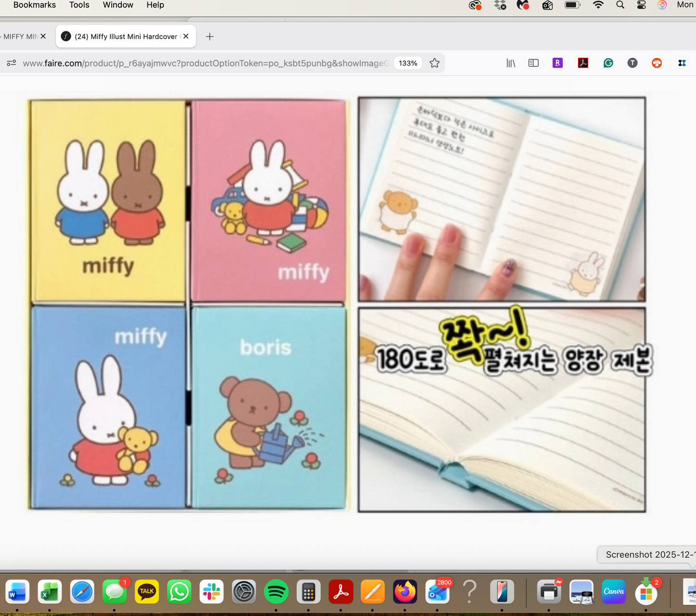Screen dimensions: 696x616
Task: Close the Miffy Illust Mini Hardcover tab
Action: pos(186,36)
